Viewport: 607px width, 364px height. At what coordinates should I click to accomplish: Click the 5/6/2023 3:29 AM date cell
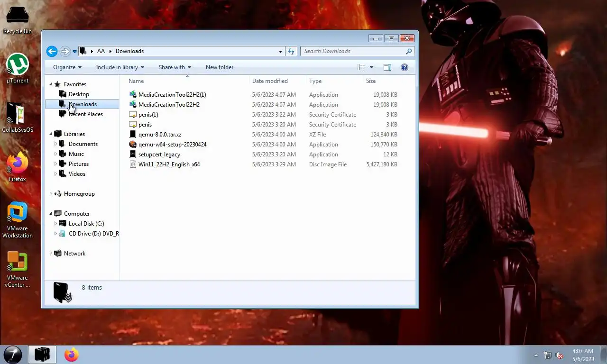click(x=274, y=164)
